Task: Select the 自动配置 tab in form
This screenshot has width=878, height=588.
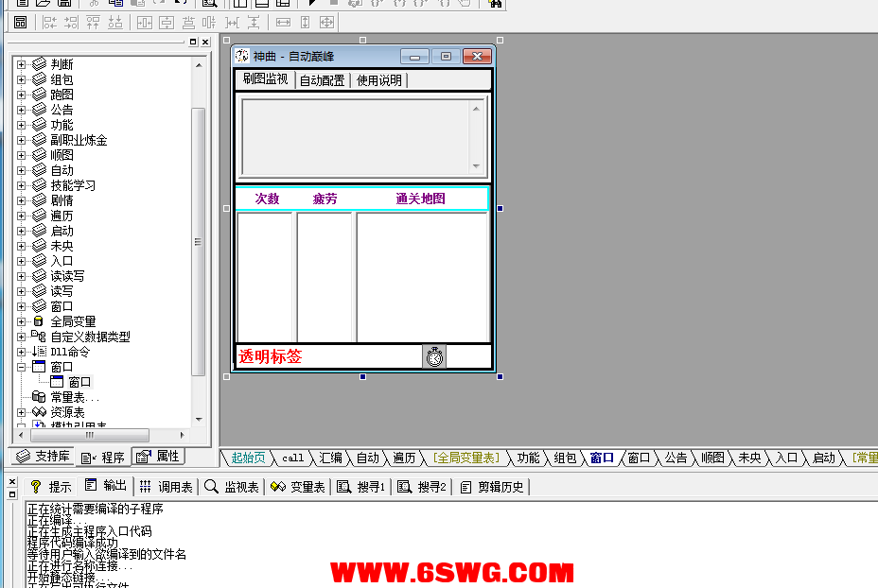Action: pyautogui.click(x=322, y=80)
